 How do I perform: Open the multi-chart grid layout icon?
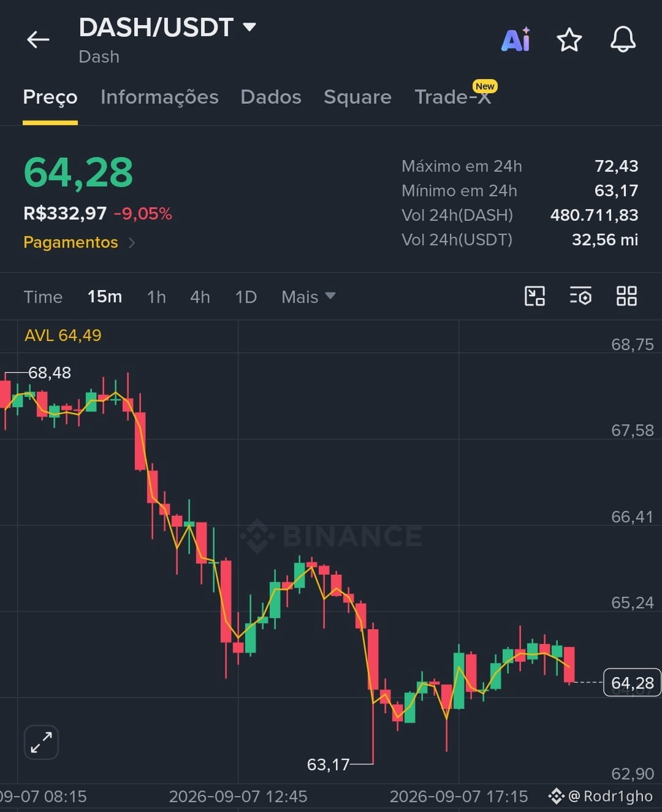click(626, 296)
